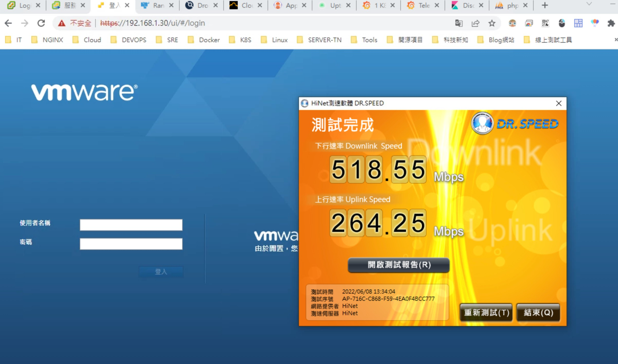
Task: Click 重新測試(T) to retest speed
Action: [486, 313]
